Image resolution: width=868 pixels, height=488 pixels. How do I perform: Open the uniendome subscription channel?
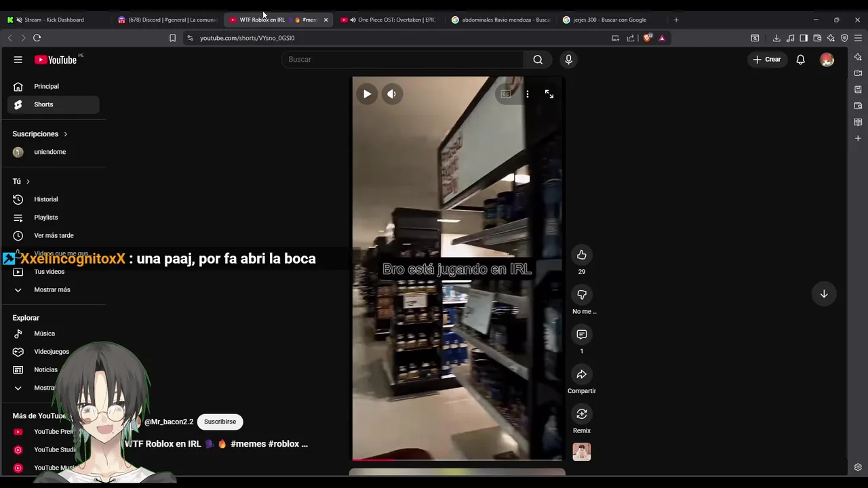coord(53,152)
